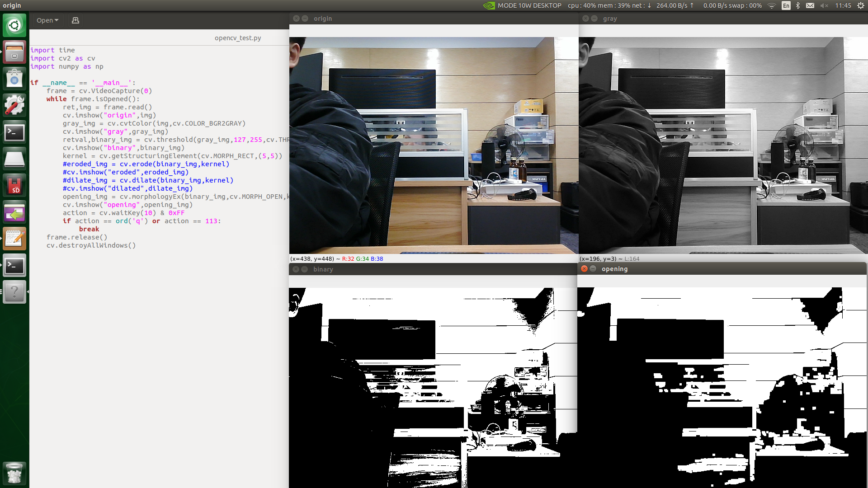This screenshot has height=488, width=868.
Task: Select the opencv_test.py document tab
Action: point(238,38)
